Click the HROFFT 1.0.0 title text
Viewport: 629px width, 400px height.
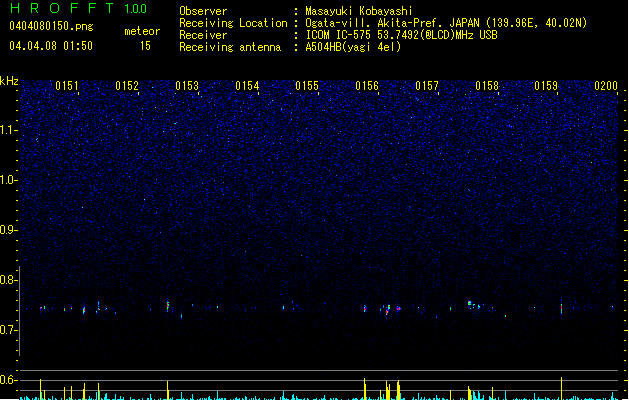click(x=78, y=8)
